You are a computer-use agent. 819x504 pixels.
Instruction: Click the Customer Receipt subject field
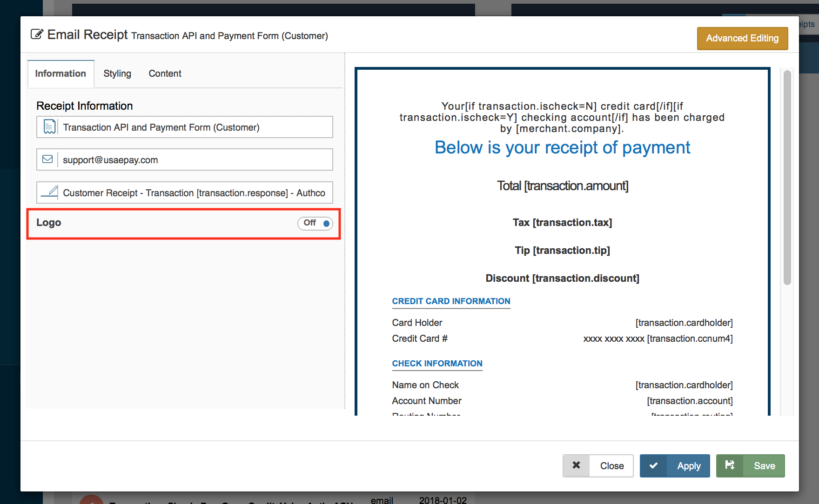point(195,192)
